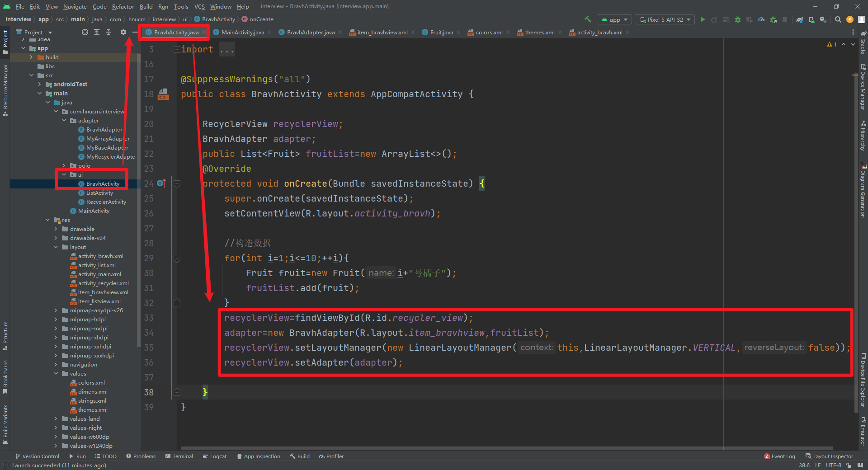Image resolution: width=868 pixels, height=470 pixels.
Task: Open the app run configuration dropdown
Action: 614,19
